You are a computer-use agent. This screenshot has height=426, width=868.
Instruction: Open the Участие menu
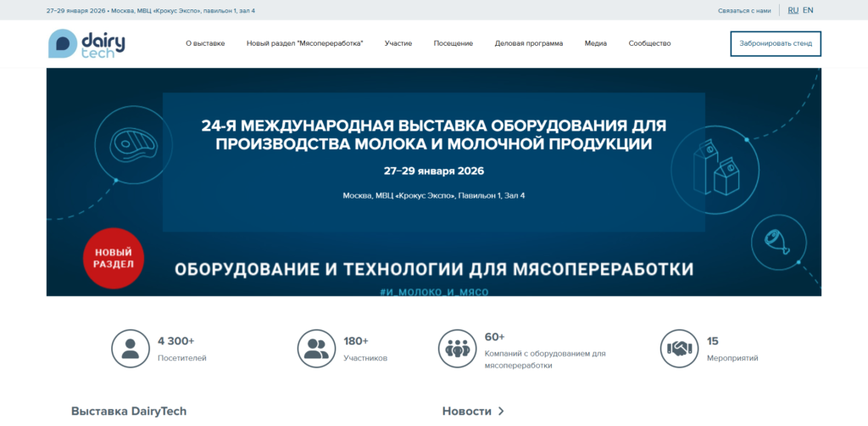pyautogui.click(x=398, y=43)
